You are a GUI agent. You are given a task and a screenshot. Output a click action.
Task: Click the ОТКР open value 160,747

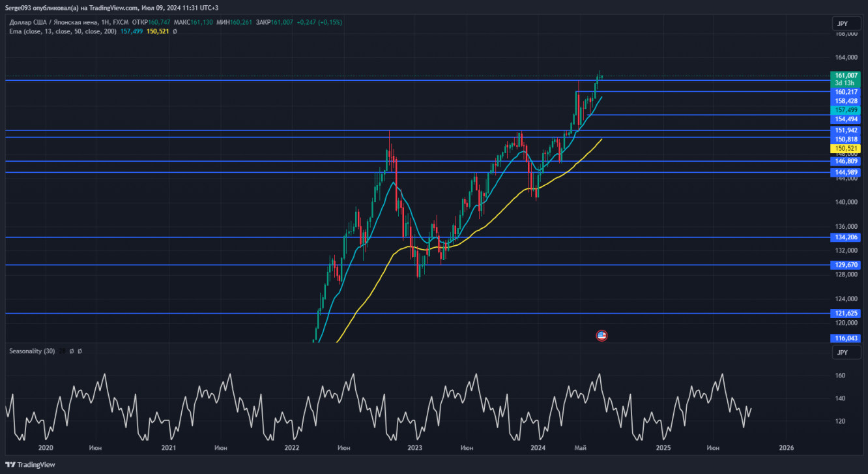[x=159, y=22]
